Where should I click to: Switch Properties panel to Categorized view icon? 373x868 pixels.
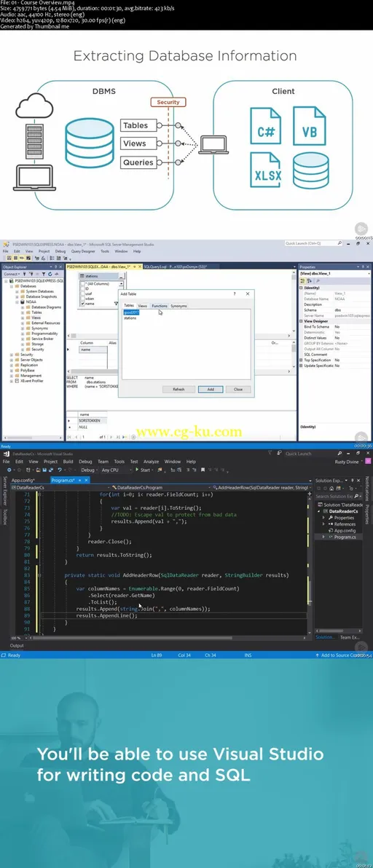tap(303, 280)
